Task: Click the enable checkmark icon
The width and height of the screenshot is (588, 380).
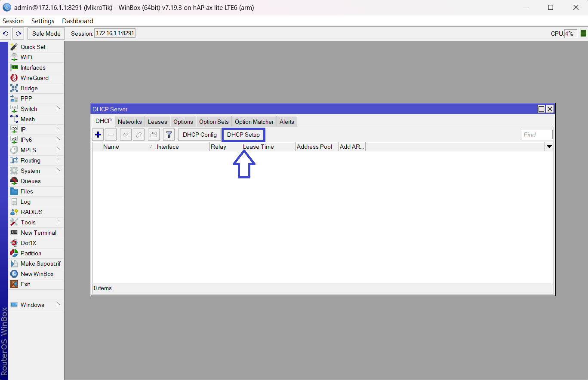Action: tap(126, 135)
